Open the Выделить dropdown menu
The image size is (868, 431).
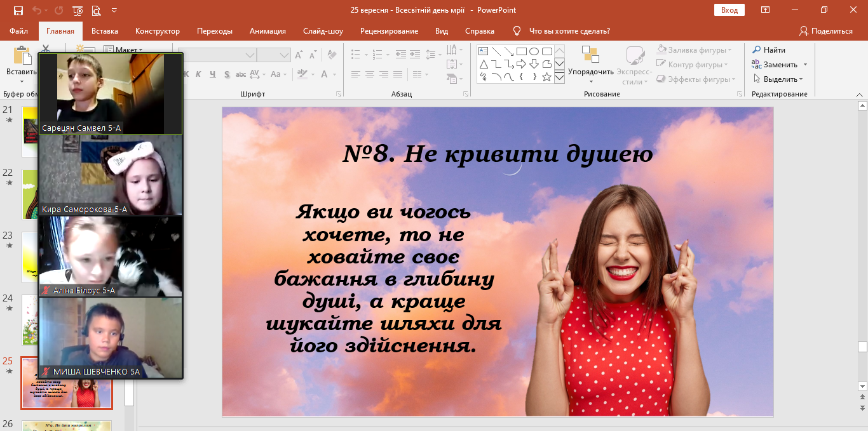(x=778, y=79)
